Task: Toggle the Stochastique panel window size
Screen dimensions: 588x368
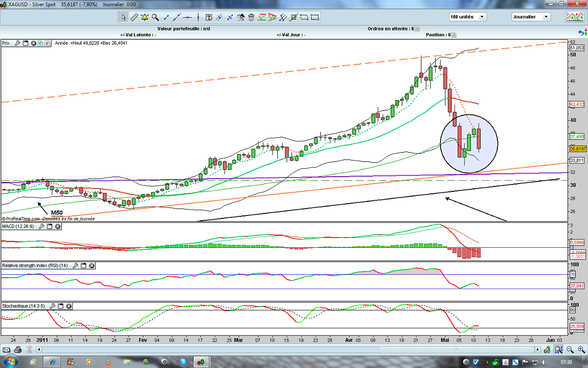Action: click(60, 306)
